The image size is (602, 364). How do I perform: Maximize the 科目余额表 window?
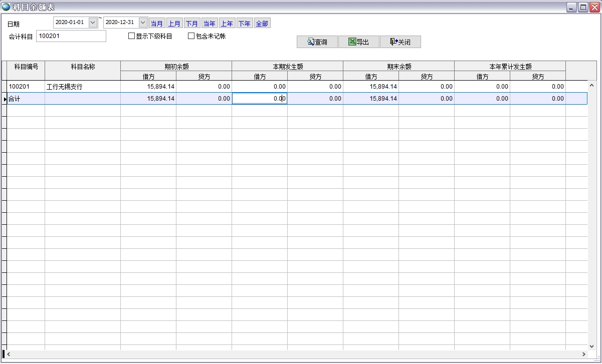coord(582,7)
